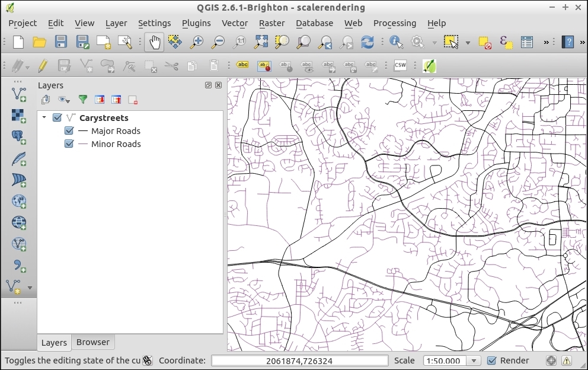The height and width of the screenshot is (370, 588).
Task: Switch to the Browser tab
Action: point(93,342)
